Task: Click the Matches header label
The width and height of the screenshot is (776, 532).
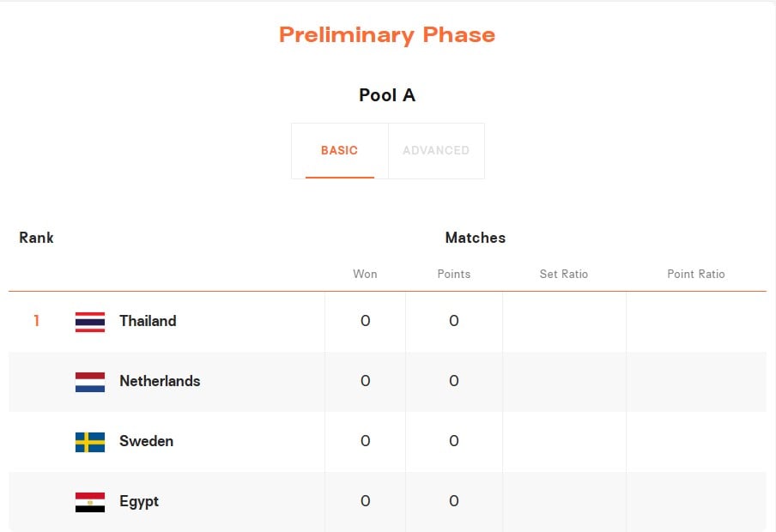Action: click(476, 238)
